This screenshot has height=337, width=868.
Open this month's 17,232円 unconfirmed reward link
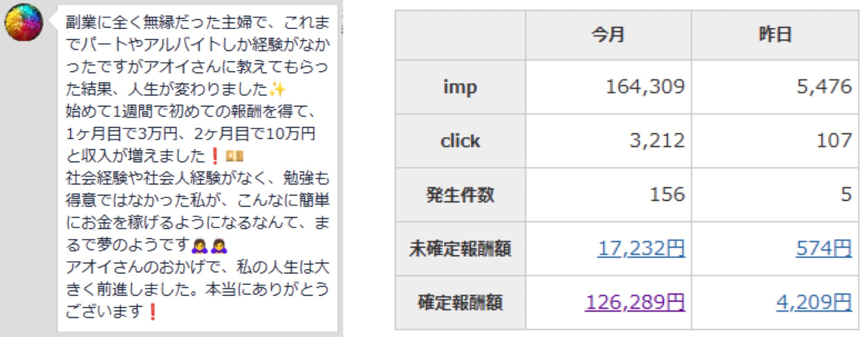[641, 249]
